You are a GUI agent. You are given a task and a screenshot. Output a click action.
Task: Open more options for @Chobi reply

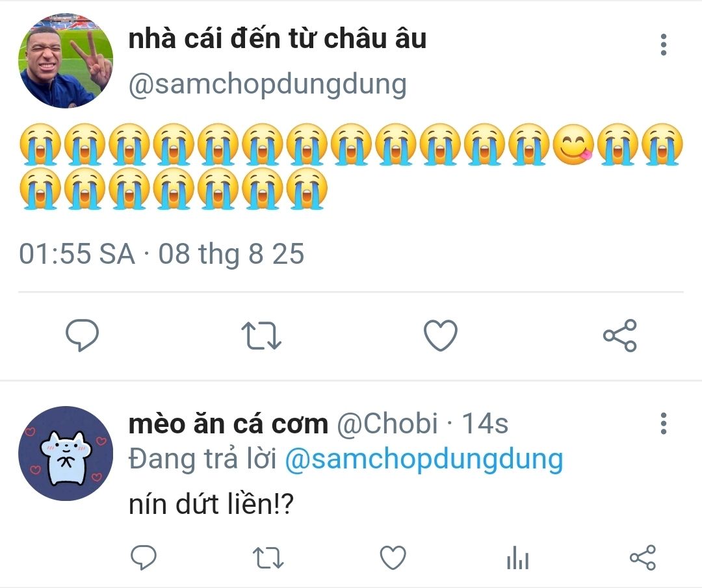click(x=663, y=423)
